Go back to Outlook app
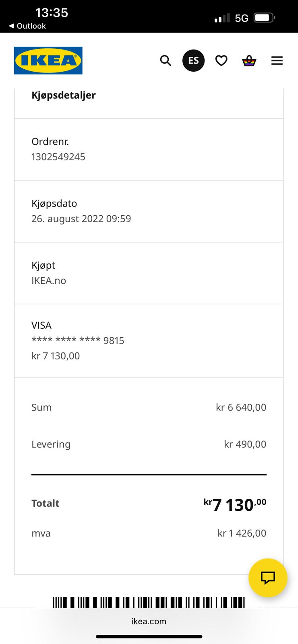Viewport: 298px width, 644px height. 27,26
